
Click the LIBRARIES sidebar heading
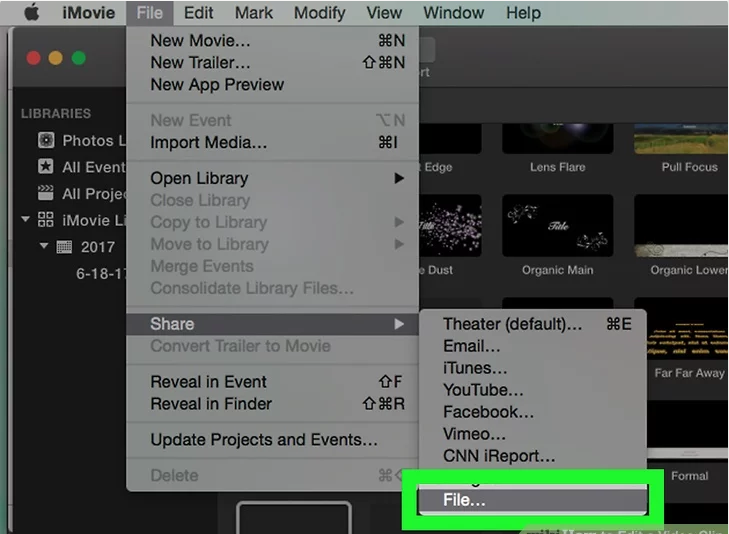[56, 113]
